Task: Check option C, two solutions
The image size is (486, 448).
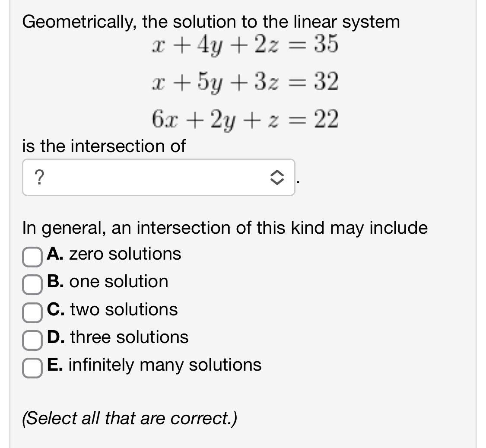Action: [32, 313]
